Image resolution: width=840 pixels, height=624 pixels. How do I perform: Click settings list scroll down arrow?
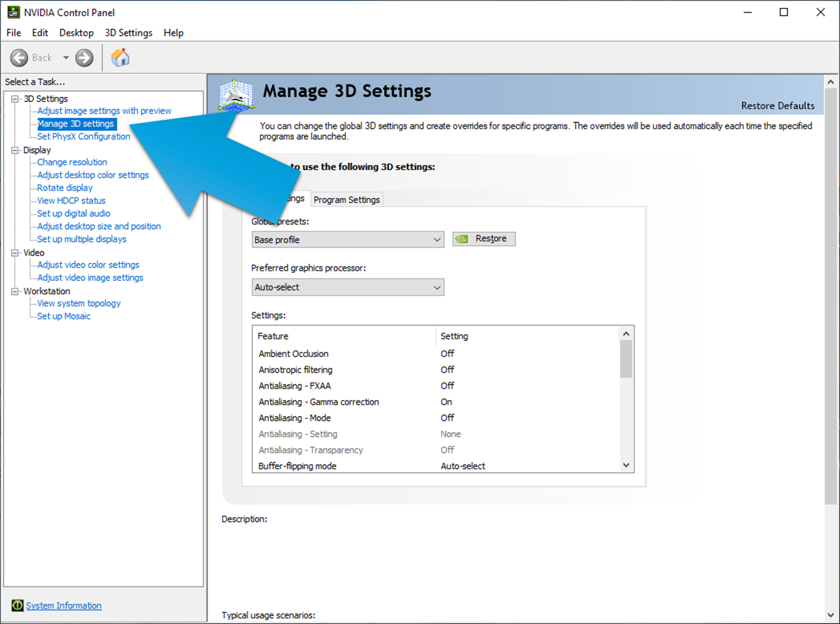tap(626, 465)
